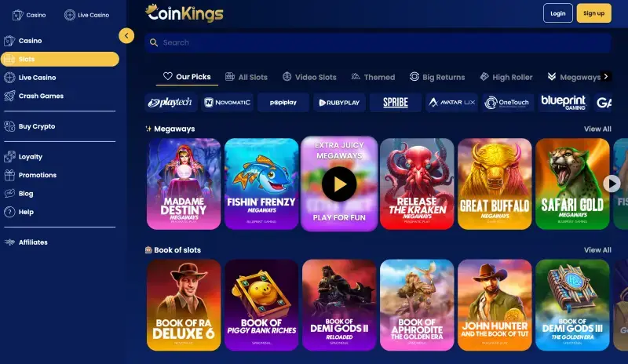Screen dimensions: 628x364
Task: Click the Promotions gift icon
Action: coord(9,175)
